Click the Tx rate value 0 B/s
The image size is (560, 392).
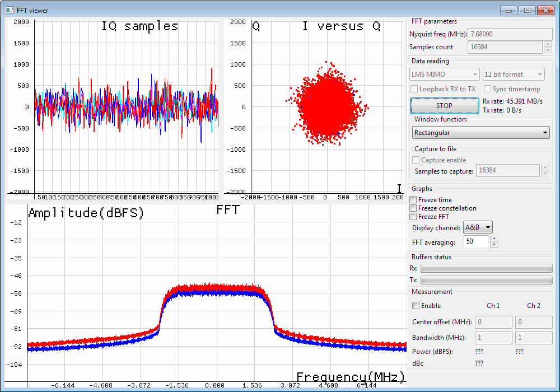click(514, 110)
